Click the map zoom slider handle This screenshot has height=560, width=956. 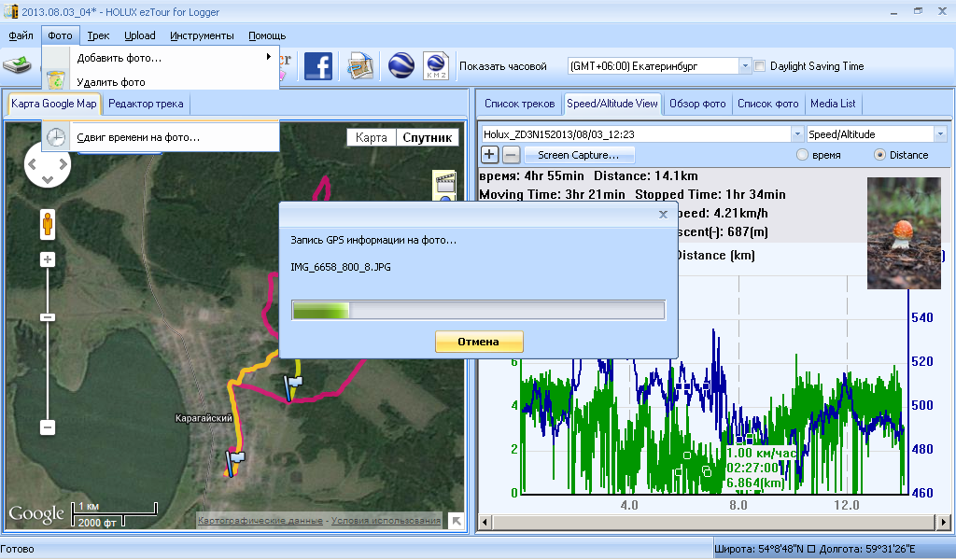(48, 316)
